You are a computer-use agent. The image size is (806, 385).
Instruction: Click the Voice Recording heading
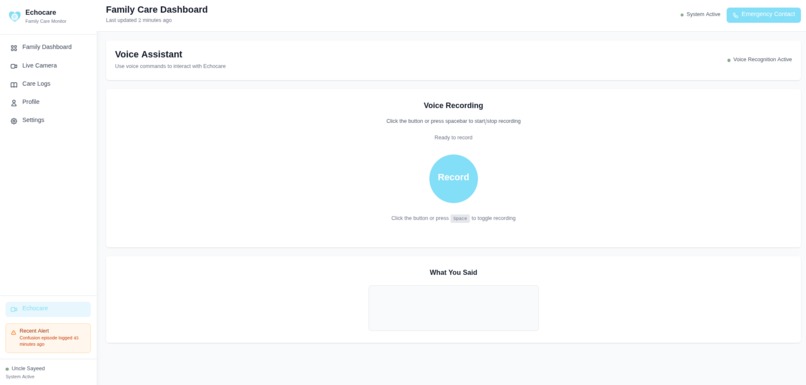[453, 105]
